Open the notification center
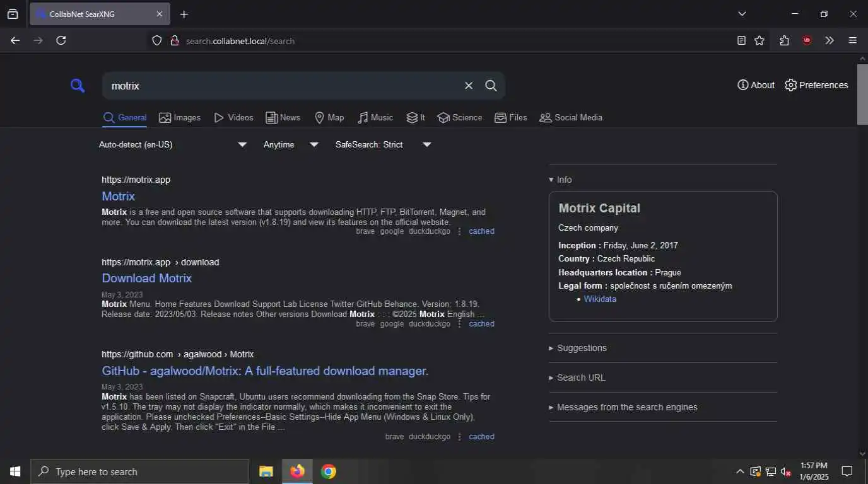 847,471
